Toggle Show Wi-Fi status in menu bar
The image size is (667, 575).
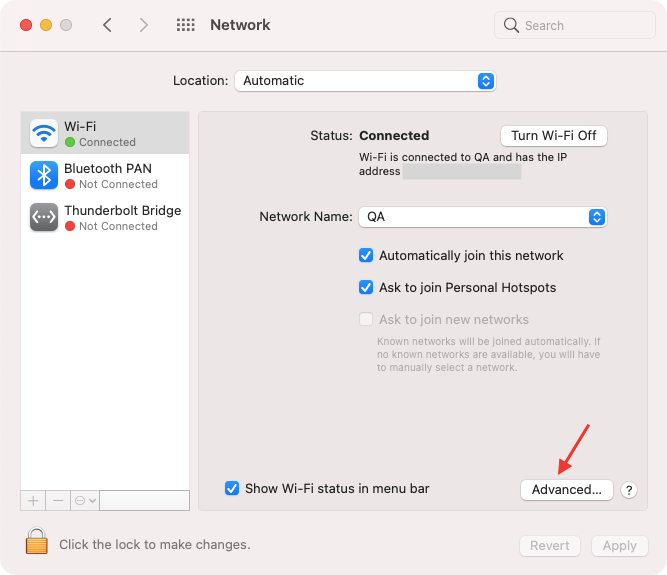tap(232, 488)
